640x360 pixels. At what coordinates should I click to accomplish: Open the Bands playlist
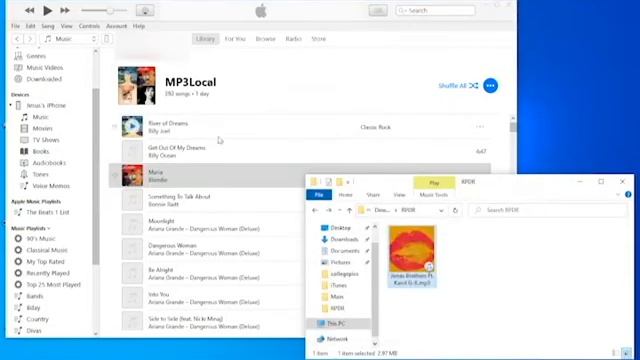click(35, 296)
